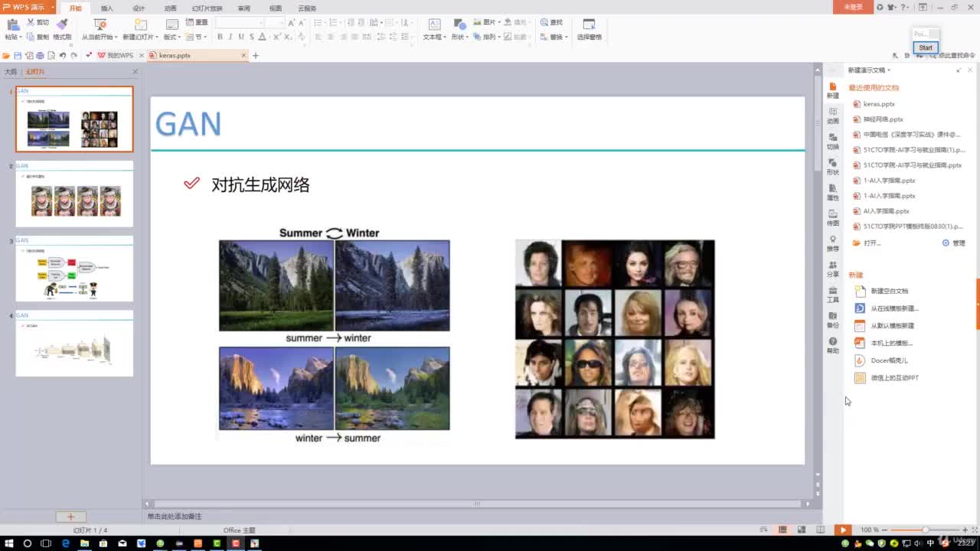The width and height of the screenshot is (980, 551).
Task: Click the Start button in floating window
Action: [x=926, y=47]
